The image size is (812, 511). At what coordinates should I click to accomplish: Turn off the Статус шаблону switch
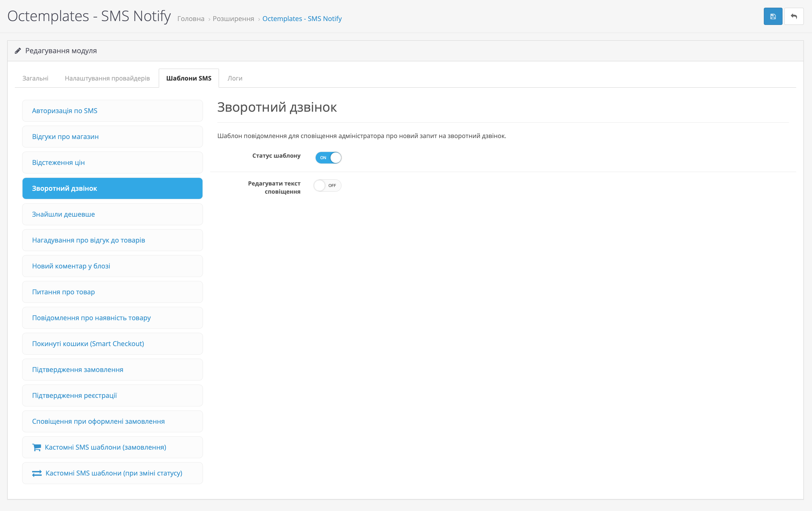(x=328, y=157)
